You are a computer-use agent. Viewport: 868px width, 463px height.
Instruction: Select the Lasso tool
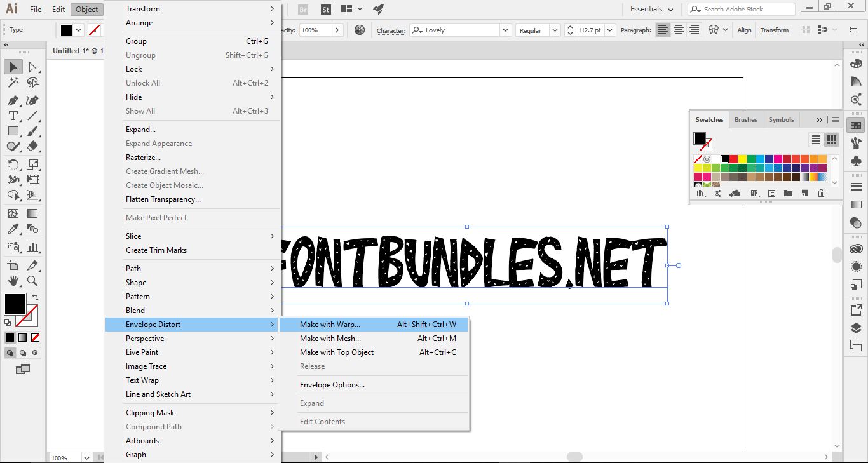32,83
